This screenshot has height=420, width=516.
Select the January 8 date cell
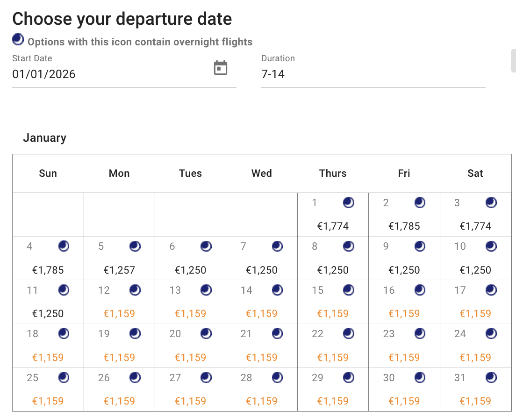[333, 259]
